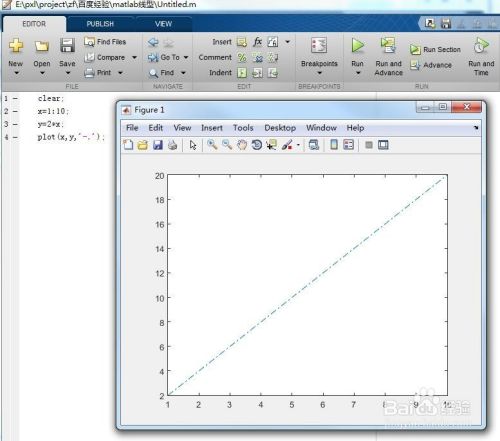The width and height of the screenshot is (500, 441).
Task: Click the green Run icon
Action: point(357,45)
